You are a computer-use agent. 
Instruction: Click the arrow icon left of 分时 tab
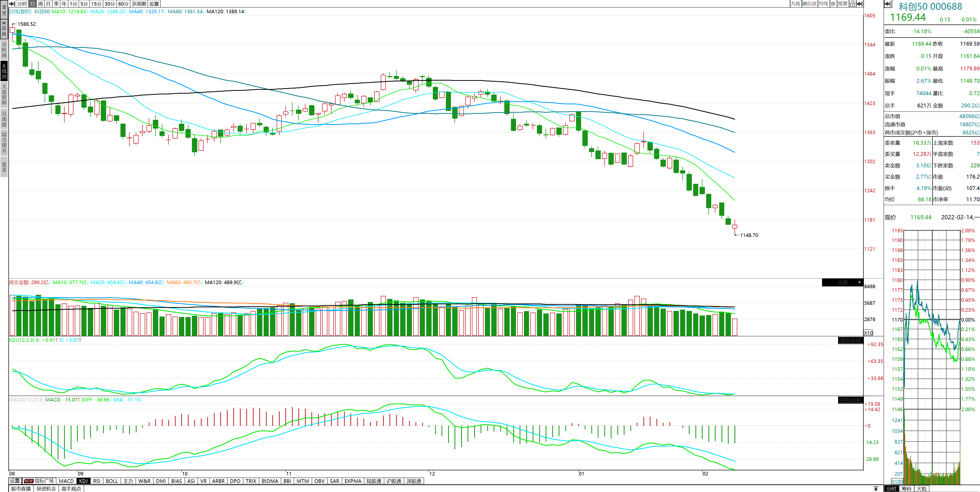[x=12, y=4]
